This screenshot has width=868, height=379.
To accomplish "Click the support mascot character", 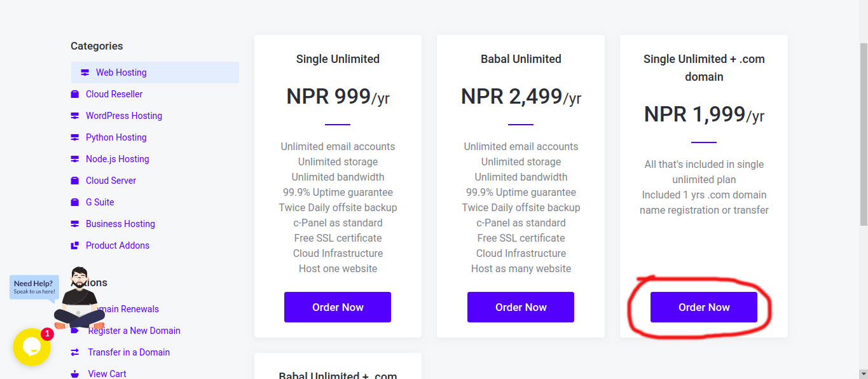I will click(x=79, y=299).
